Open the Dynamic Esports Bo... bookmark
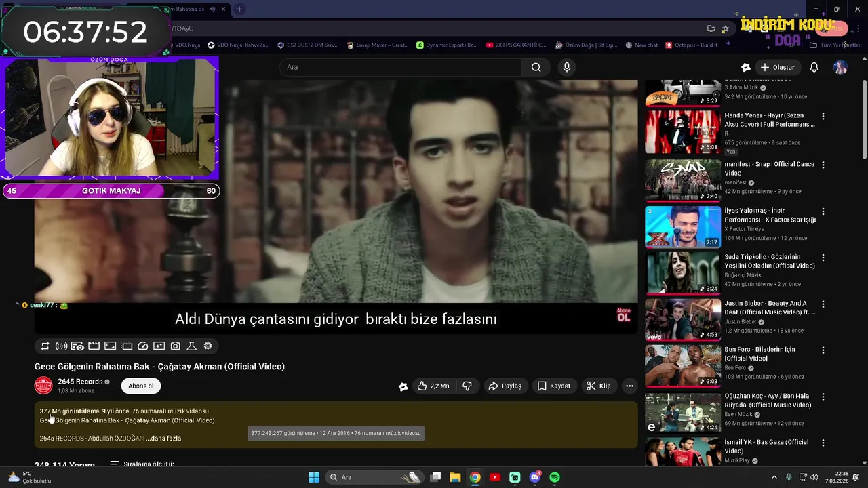868x488 pixels. (x=447, y=45)
